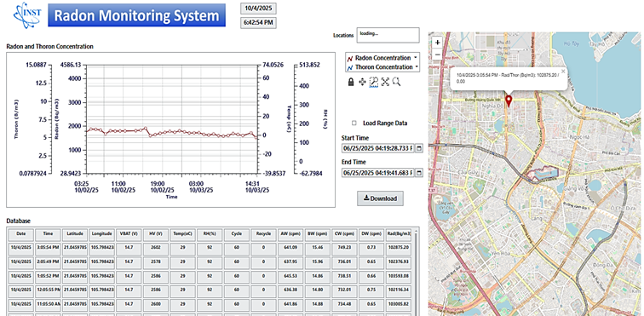Click the Latitude column header
The height and width of the screenshot is (316, 644).
click(75, 234)
